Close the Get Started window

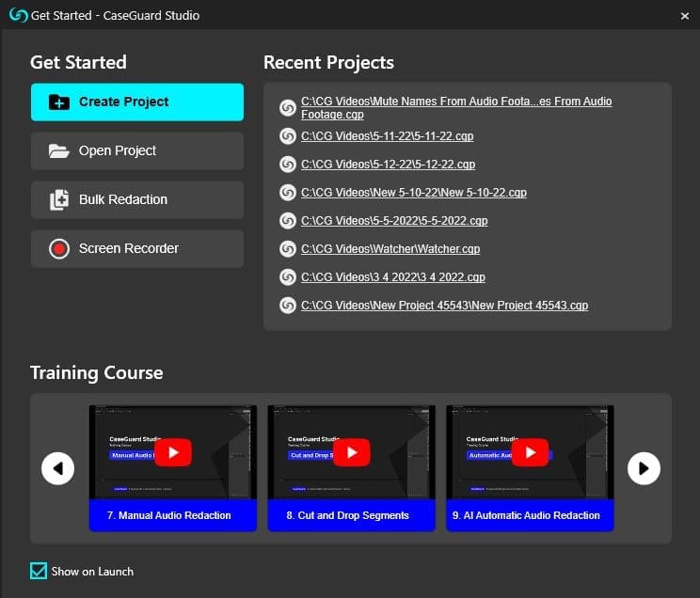point(685,16)
